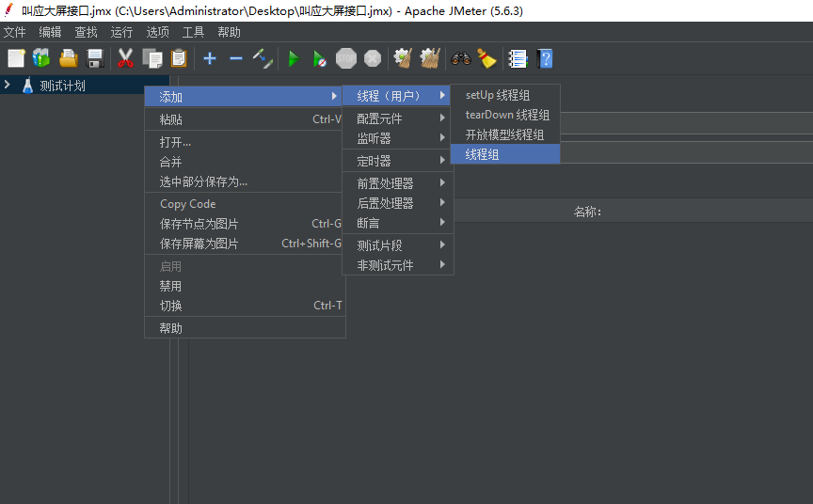The image size is (813, 504).
Task: Collapse all nodes with minus icon
Action: 236,58
